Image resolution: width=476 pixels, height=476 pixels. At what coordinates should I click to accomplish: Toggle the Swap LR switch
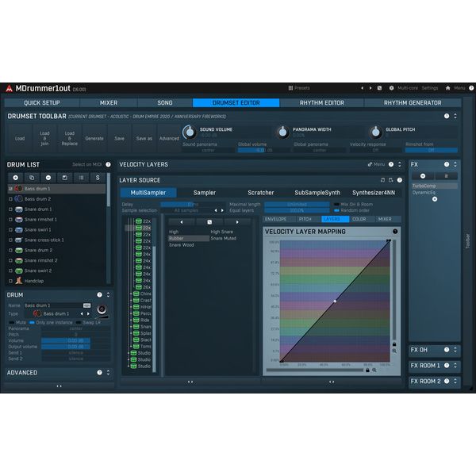pyautogui.click(x=79, y=322)
